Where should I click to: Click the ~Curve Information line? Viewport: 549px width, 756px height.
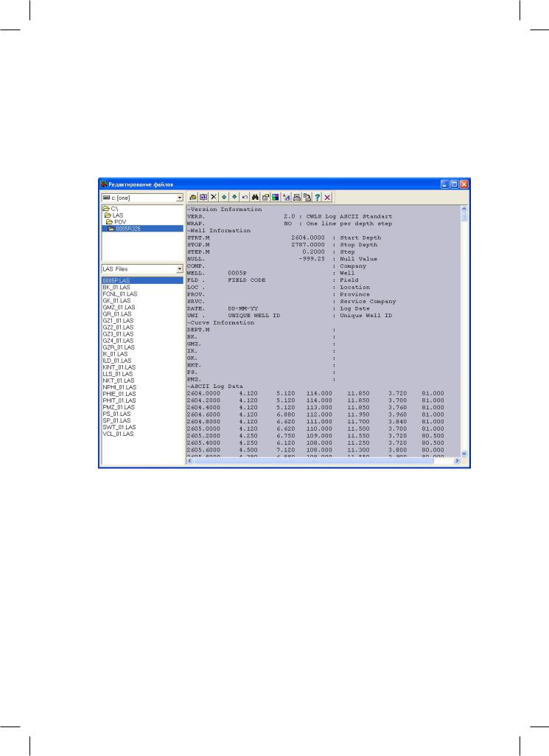tap(220, 322)
